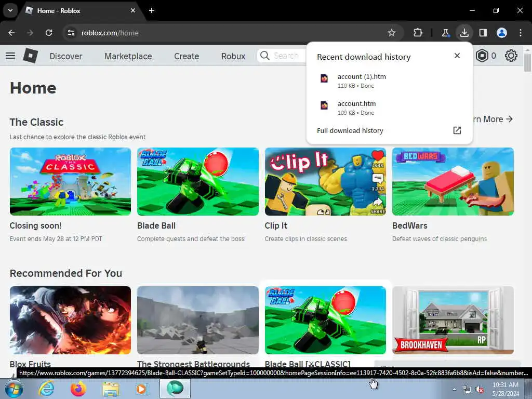Image resolution: width=532 pixels, height=399 pixels.
Task: Open the account.htm download
Action: pyautogui.click(x=389, y=108)
